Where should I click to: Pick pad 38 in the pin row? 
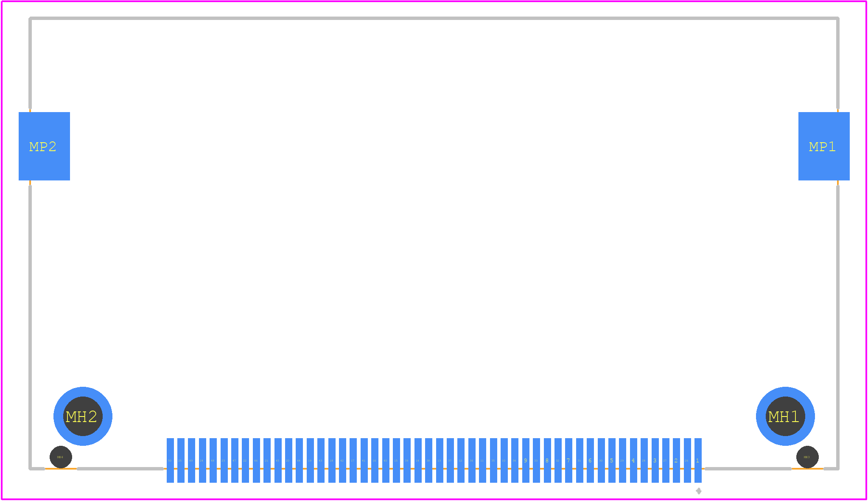428,460
